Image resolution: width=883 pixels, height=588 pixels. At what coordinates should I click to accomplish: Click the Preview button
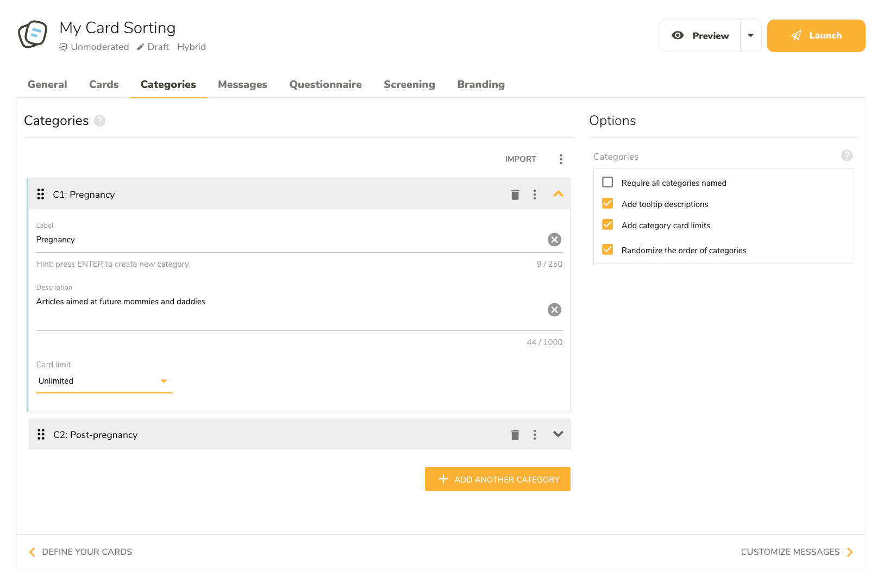700,36
